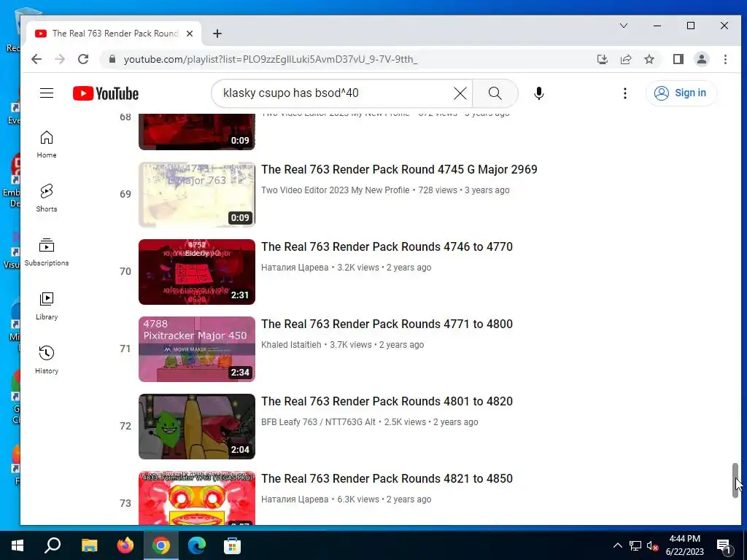Close the Real 763 Render Pack tab
Screen dimensions: 747x560
(190, 34)
